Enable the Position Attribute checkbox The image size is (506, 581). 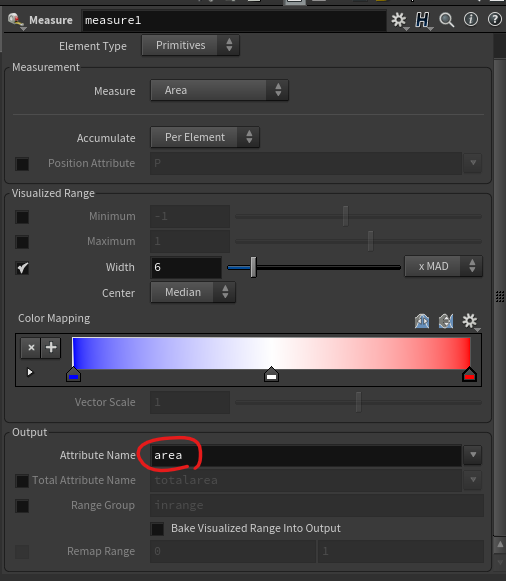coord(22,164)
